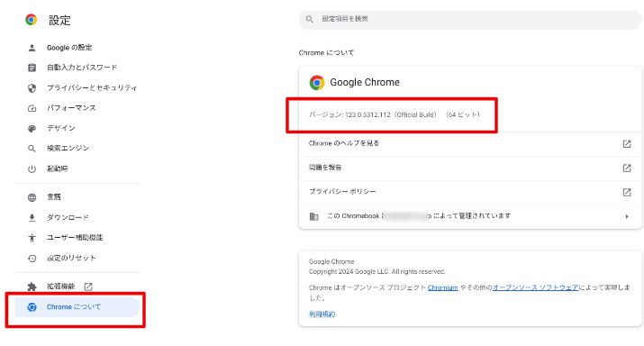Click the 設定項目を検索 search field
Image resolution: width=644 pixels, height=346 pixels.
coord(470,19)
